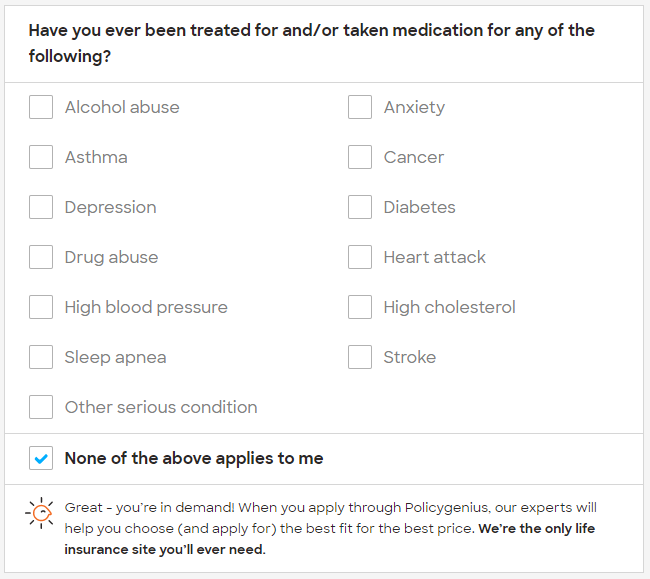Uncheck None of the above applies to me
Screen dimensions: 650x579
coord(41,458)
